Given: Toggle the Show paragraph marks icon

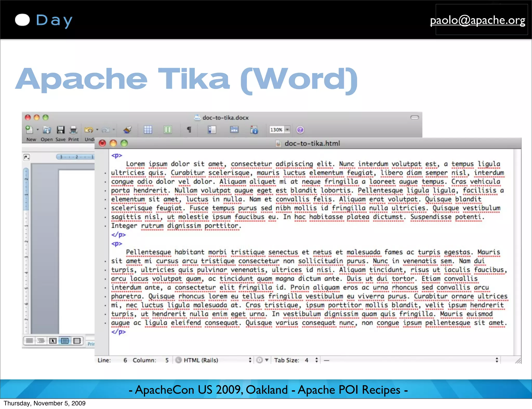Looking at the screenshot, I should point(189,129).
